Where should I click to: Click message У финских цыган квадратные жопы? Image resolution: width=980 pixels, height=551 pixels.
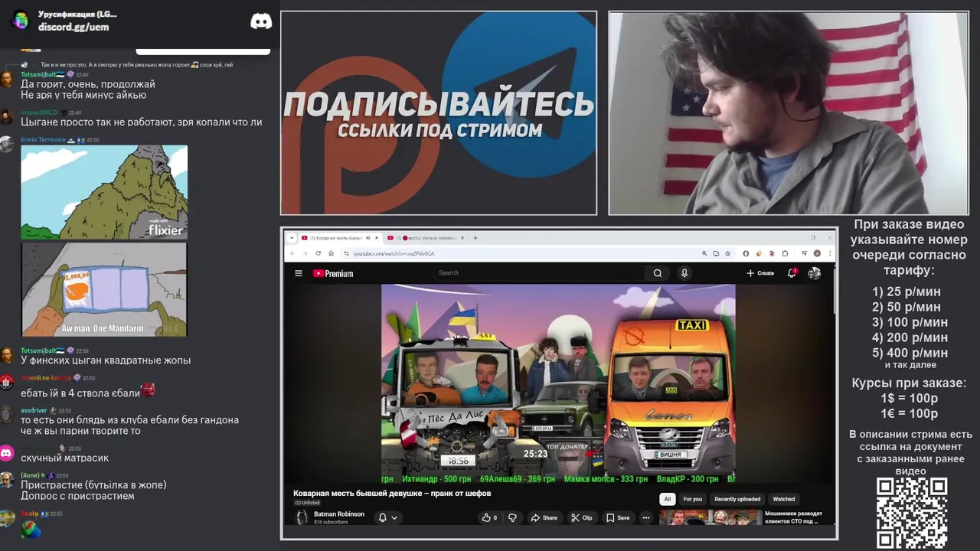coord(106,360)
